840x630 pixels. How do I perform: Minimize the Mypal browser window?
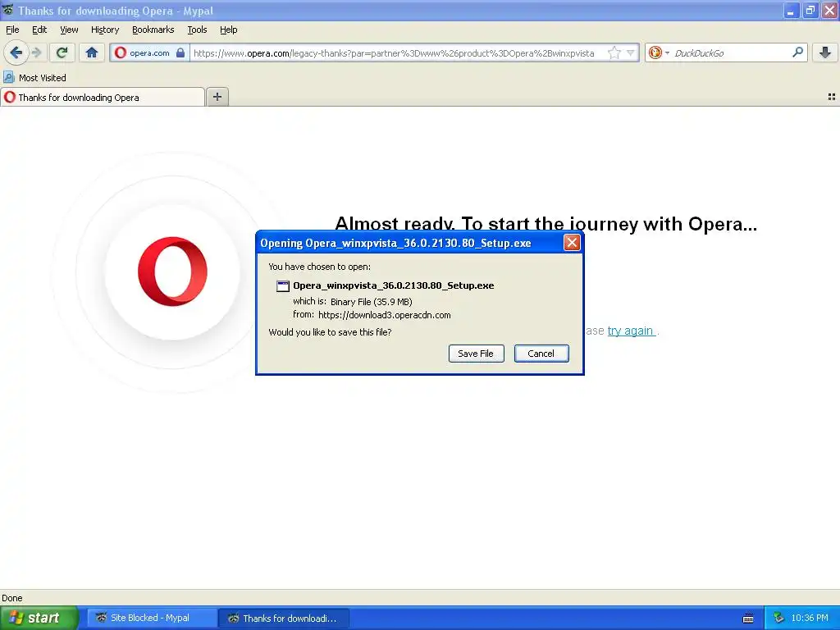pos(791,10)
